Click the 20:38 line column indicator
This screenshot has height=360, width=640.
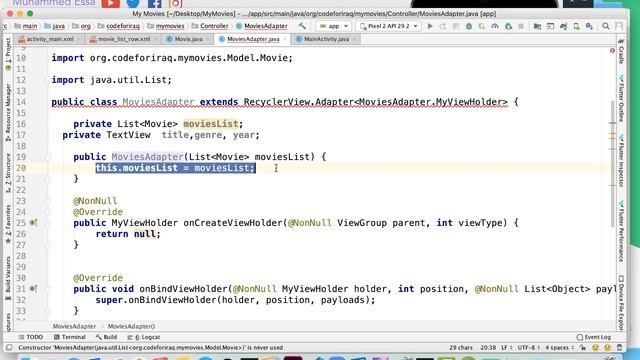pyautogui.click(x=488, y=348)
